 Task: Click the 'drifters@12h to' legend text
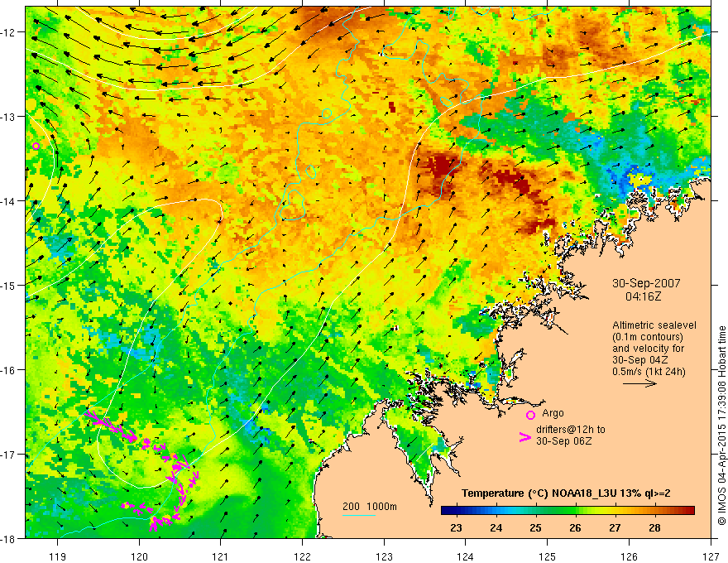click(x=571, y=430)
